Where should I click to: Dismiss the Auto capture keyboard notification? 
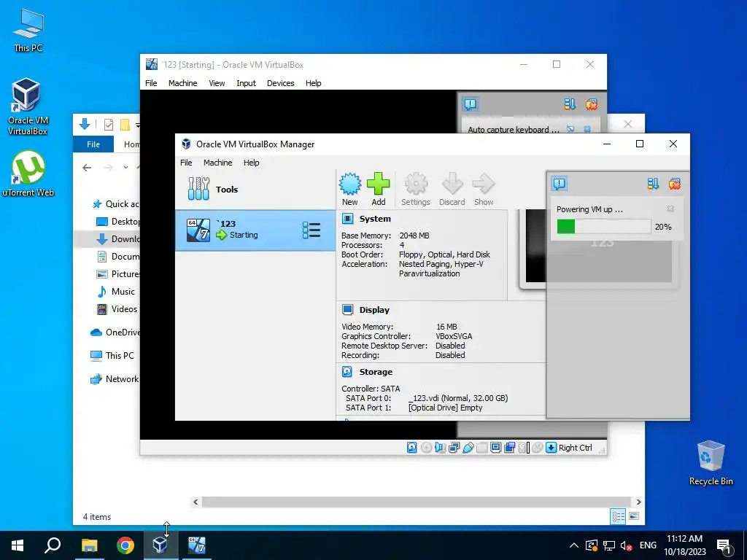[587, 129]
